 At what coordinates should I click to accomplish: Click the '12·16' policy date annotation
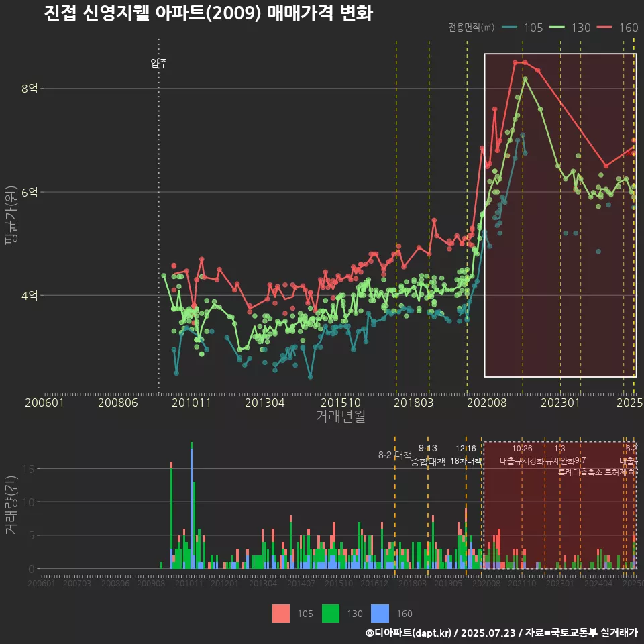coord(466,449)
